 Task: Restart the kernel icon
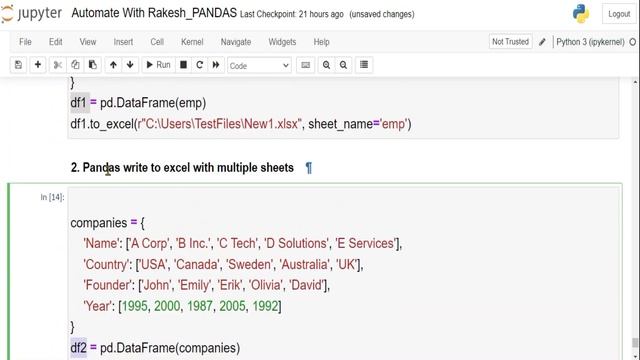200,65
